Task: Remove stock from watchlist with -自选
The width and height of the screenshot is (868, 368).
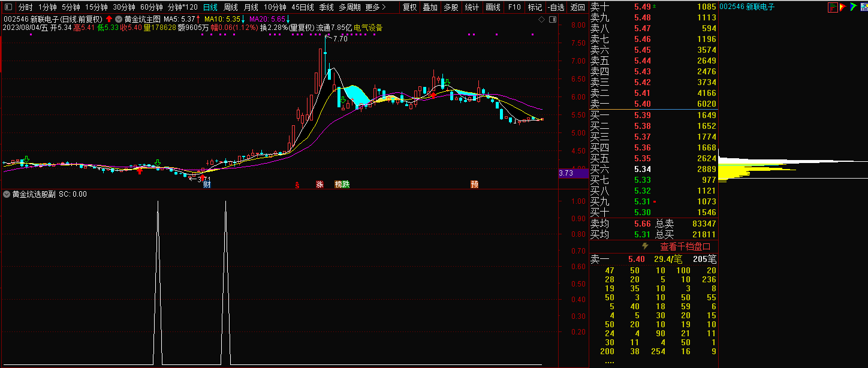Action: point(556,8)
